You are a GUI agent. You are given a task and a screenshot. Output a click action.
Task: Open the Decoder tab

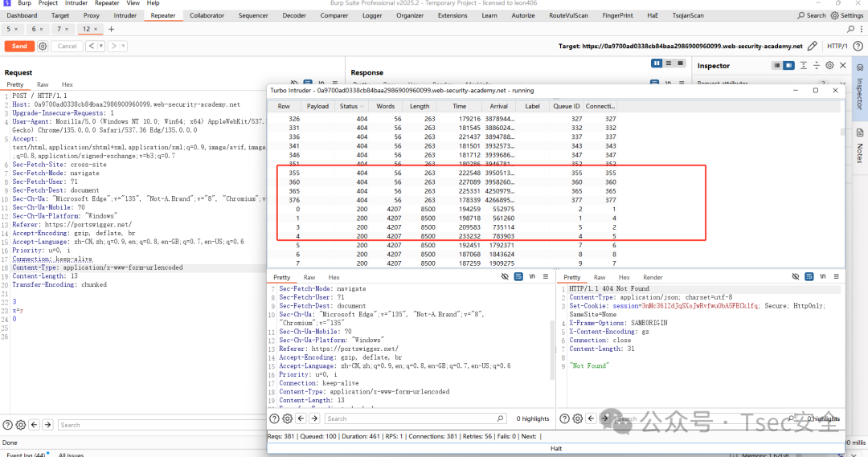(294, 15)
